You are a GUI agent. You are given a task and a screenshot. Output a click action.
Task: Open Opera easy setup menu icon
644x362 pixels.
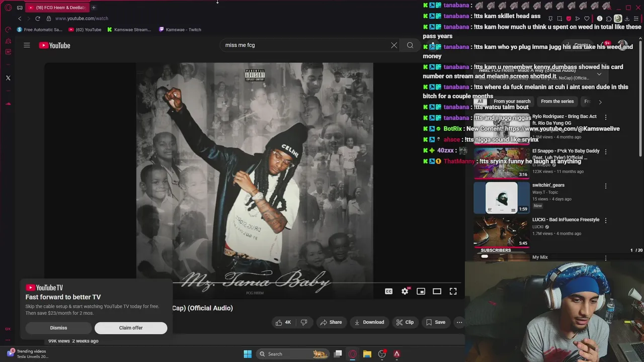(636, 19)
